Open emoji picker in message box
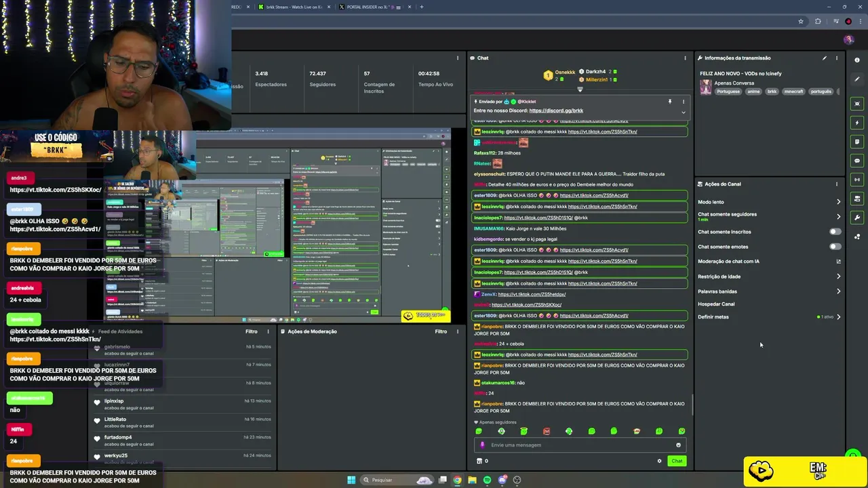Image resolution: width=868 pixels, height=488 pixels. point(678,445)
